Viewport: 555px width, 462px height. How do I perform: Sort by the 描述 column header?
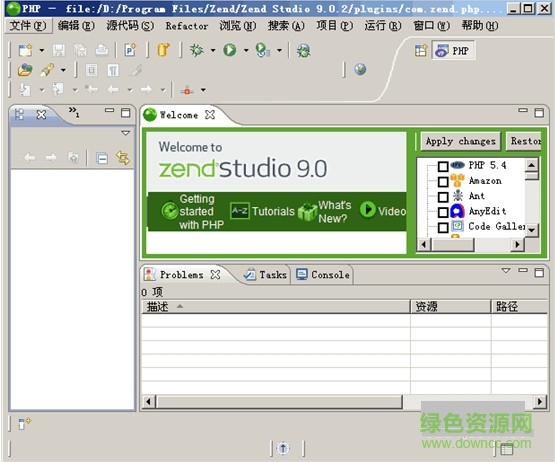pyautogui.click(x=276, y=307)
